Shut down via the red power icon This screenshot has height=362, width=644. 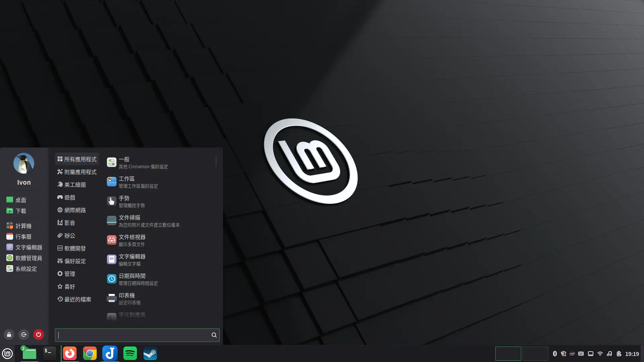39,335
